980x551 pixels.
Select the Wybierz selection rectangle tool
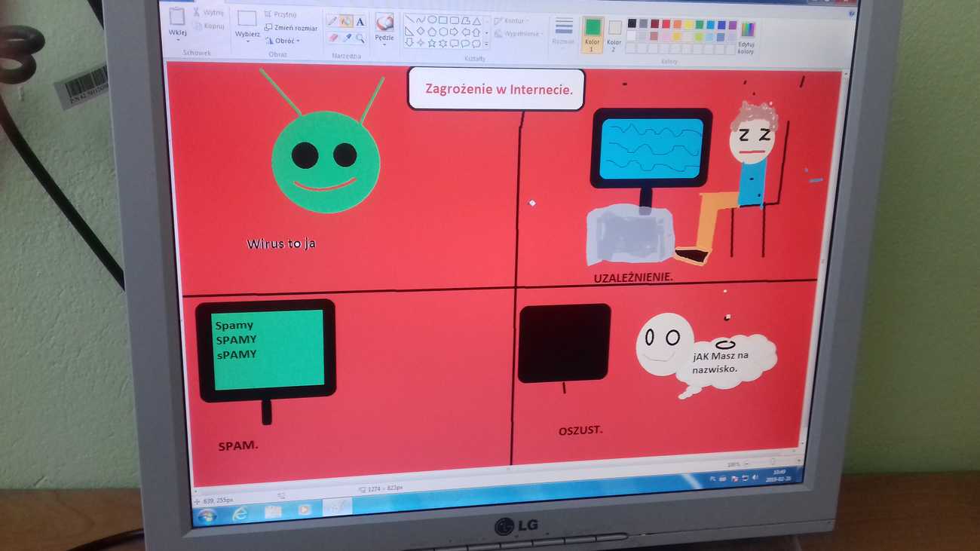[247, 18]
